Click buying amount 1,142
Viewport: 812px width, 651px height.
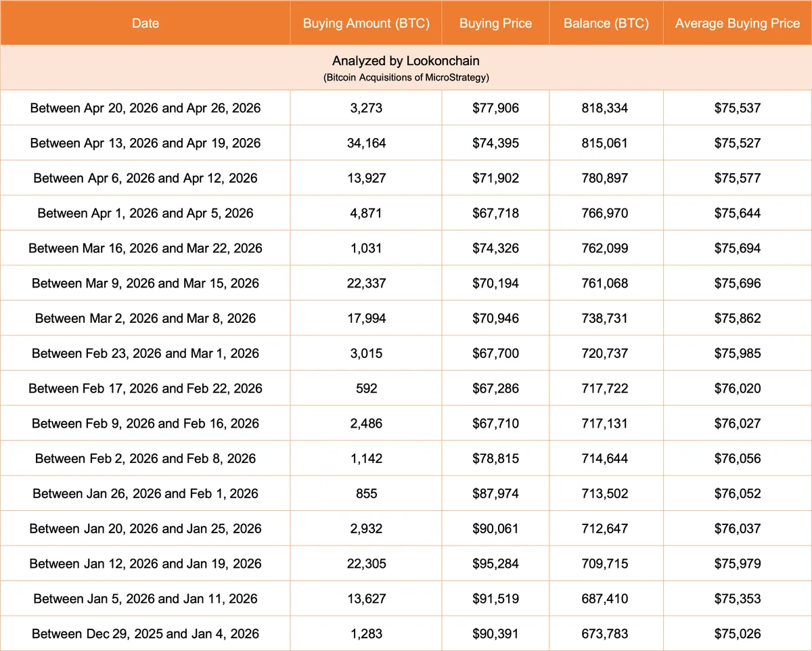[366, 459]
